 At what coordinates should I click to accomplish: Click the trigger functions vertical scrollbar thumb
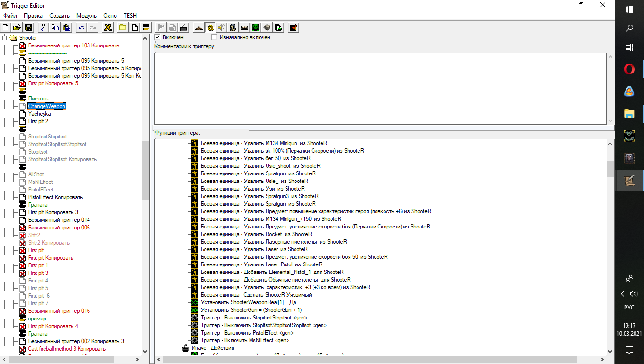610,169
